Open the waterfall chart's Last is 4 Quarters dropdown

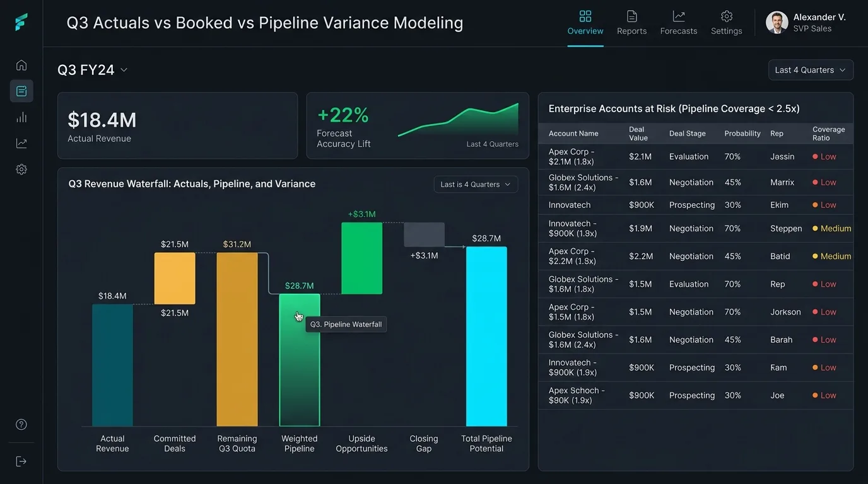pyautogui.click(x=476, y=185)
